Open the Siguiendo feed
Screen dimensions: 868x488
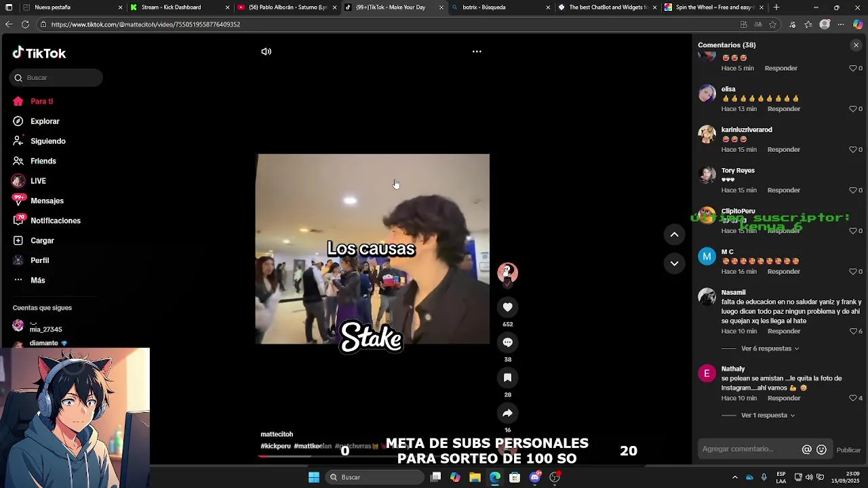click(47, 141)
